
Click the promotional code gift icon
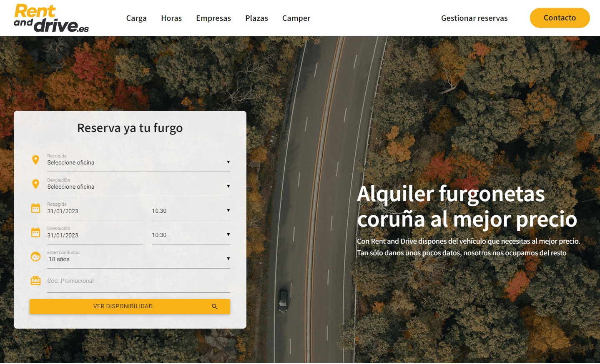point(36,281)
